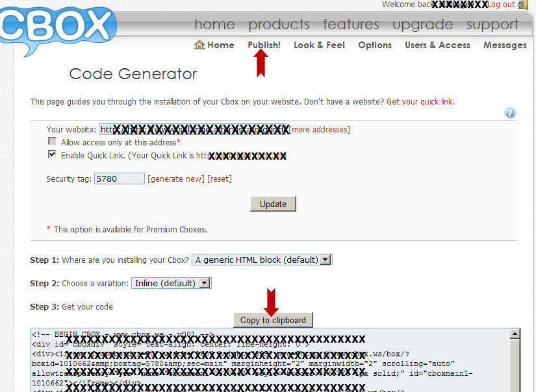Image resolution: width=536 pixels, height=392 pixels.
Task: Open the install location dropdown
Action: pyautogui.click(x=262, y=260)
